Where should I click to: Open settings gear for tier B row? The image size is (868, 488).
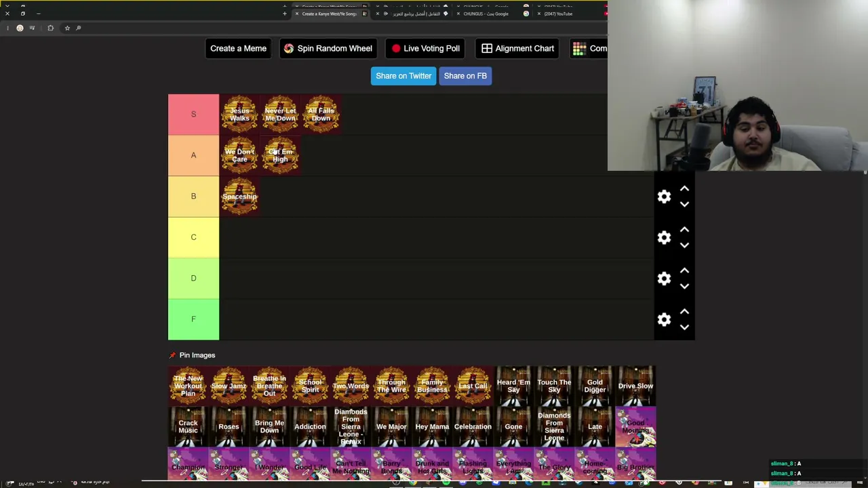664,197
